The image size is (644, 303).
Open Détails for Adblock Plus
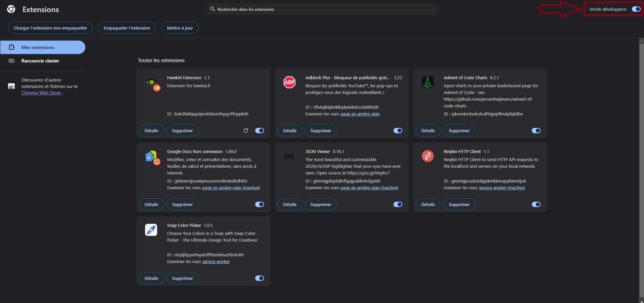click(x=290, y=131)
